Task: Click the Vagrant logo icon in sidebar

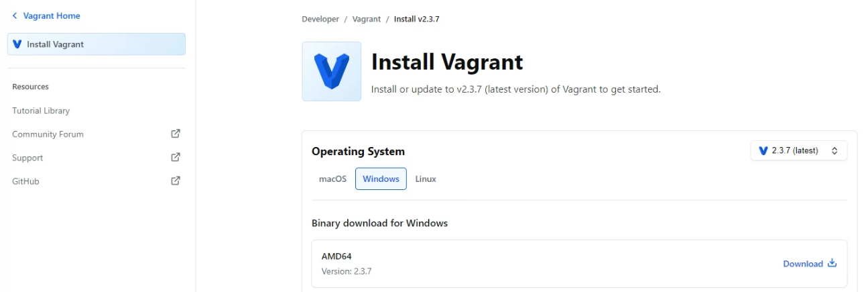Action: [x=17, y=44]
